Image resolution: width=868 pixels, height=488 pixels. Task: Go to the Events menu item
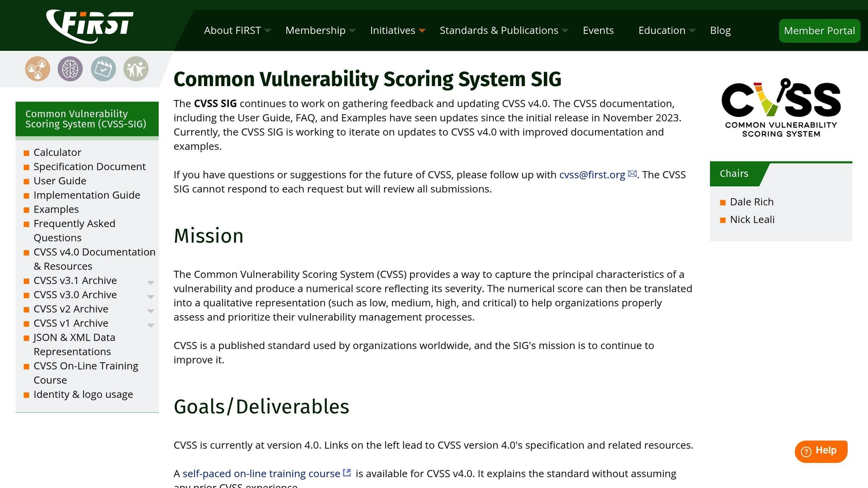(598, 30)
